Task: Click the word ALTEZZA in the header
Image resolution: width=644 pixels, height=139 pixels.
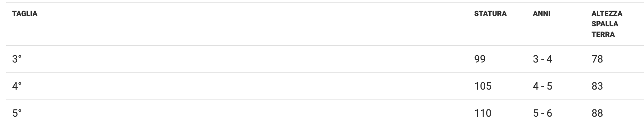Action: pos(607,14)
